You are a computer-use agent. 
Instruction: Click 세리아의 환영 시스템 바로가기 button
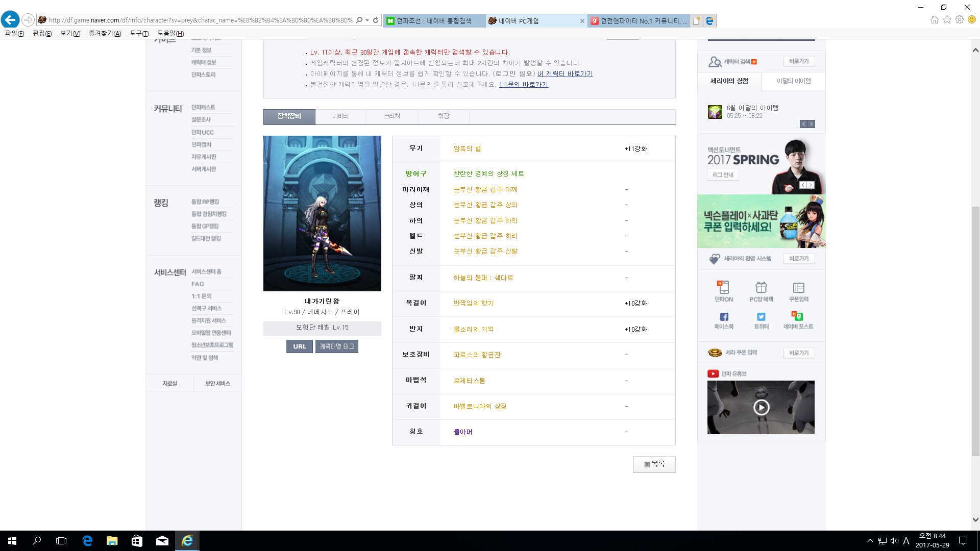[x=799, y=259]
